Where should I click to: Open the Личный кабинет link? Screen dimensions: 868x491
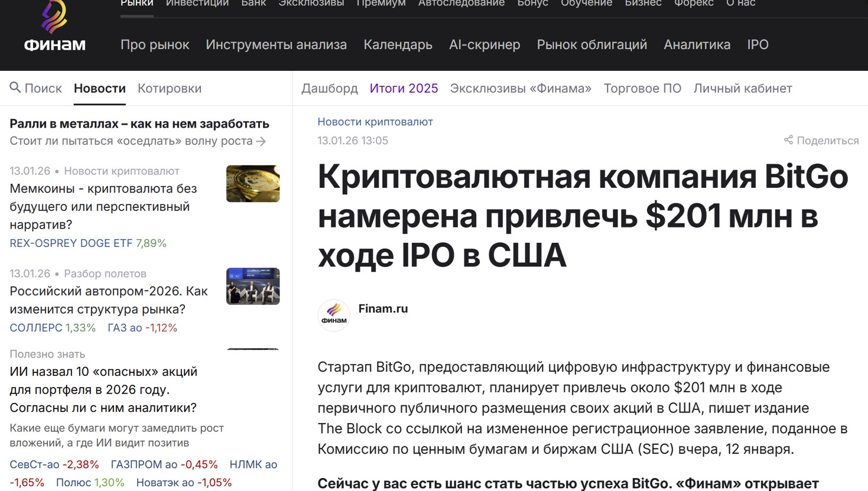(743, 89)
